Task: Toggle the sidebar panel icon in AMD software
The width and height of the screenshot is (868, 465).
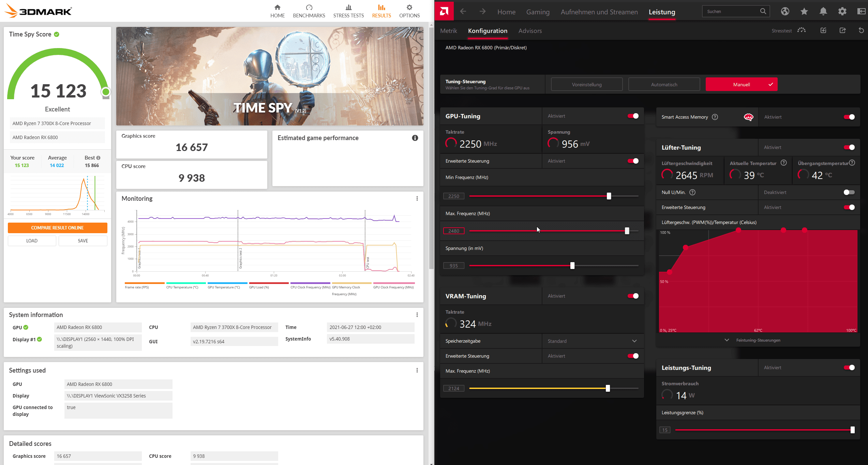Action: (862, 12)
